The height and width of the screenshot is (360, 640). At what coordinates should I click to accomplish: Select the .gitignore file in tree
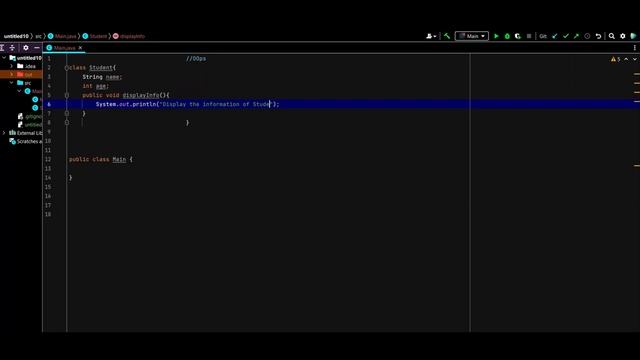coord(30,116)
